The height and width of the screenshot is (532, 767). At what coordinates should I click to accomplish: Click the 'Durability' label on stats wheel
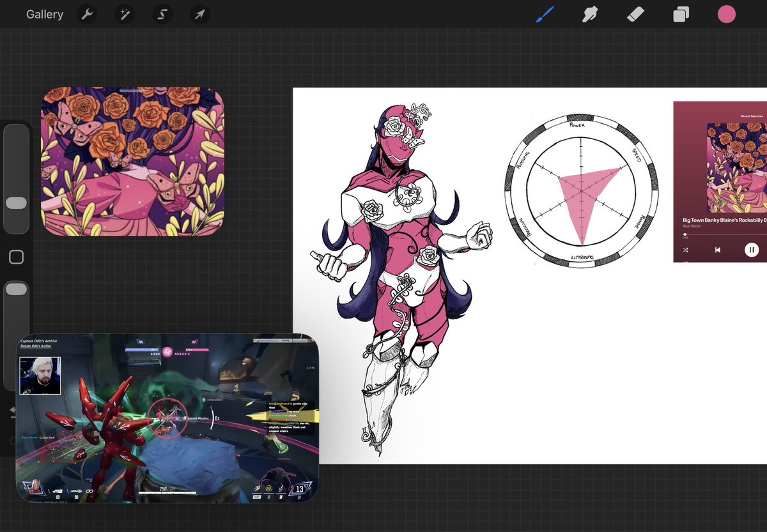pyautogui.click(x=581, y=257)
